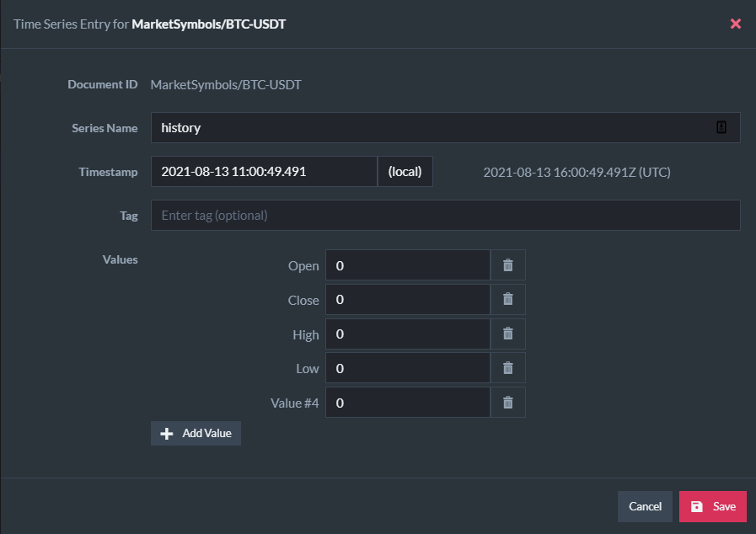The image size is (756, 534).
Task: Close the Time Series Entry dialog
Action: point(735,24)
